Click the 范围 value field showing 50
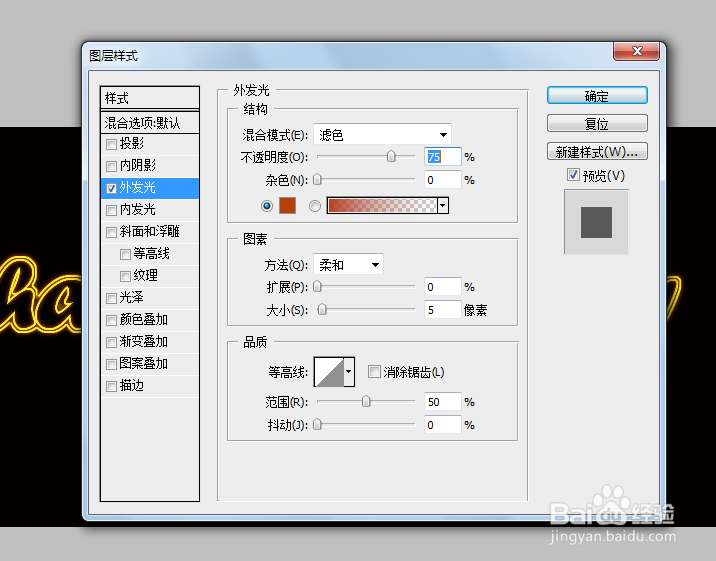716x561 pixels. [442, 402]
